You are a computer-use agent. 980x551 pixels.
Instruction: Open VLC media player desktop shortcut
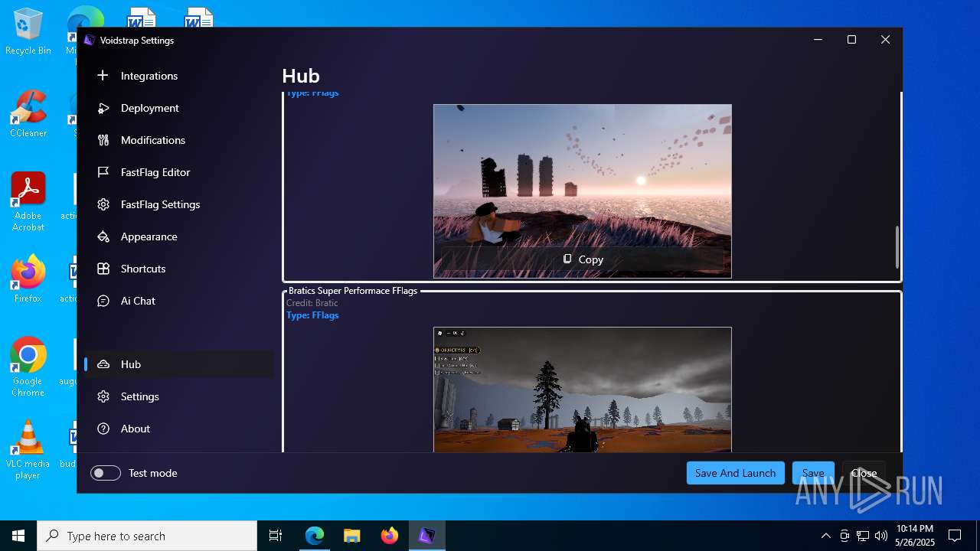click(x=28, y=449)
